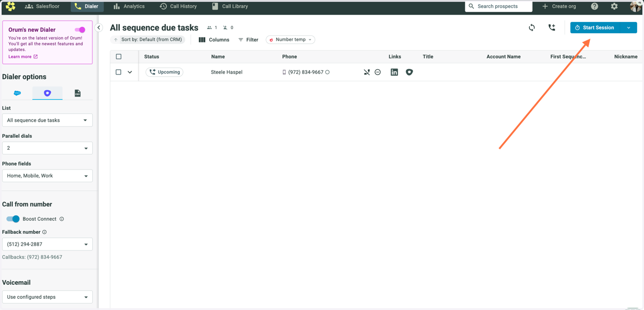Click the Start Session button

click(x=595, y=27)
